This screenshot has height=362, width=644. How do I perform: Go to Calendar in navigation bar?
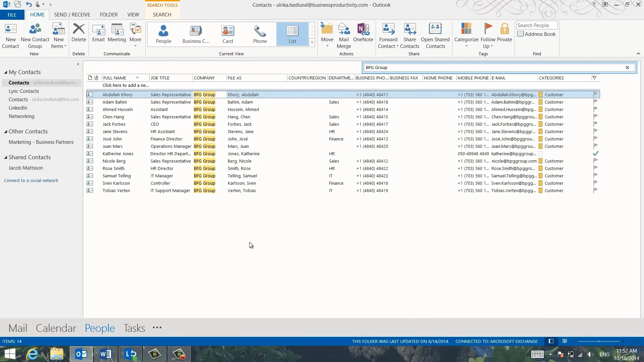pyautogui.click(x=56, y=328)
